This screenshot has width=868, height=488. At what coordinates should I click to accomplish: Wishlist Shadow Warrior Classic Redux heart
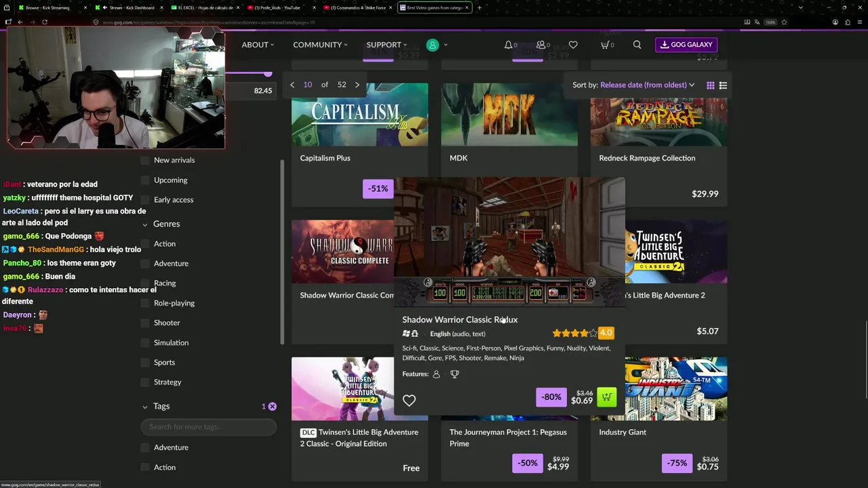(409, 401)
